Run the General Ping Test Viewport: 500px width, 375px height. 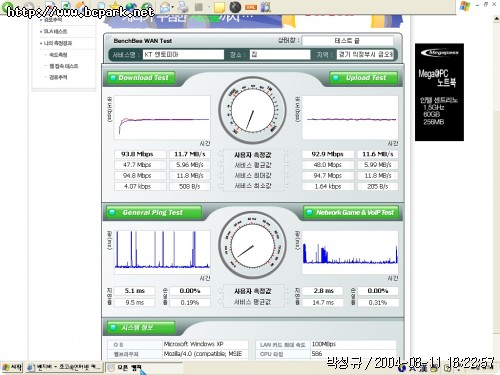pos(154,213)
